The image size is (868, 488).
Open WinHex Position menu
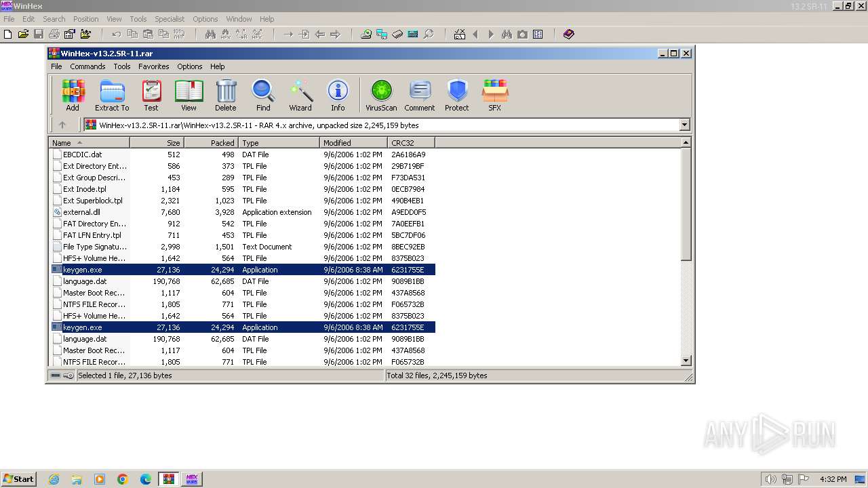pos(85,19)
